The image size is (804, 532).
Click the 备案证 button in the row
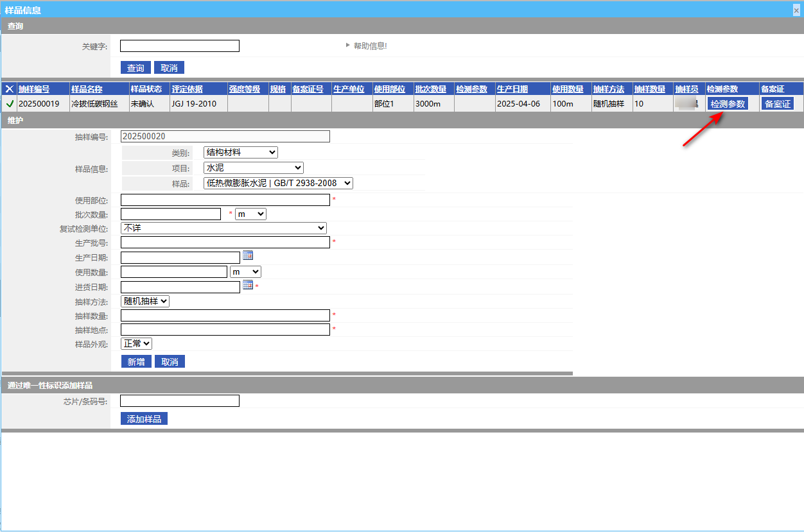click(777, 103)
